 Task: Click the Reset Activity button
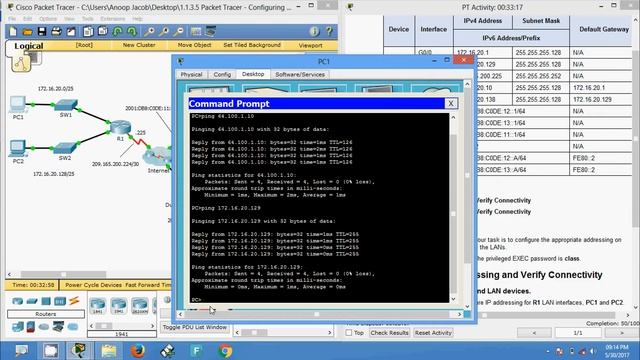click(x=433, y=333)
